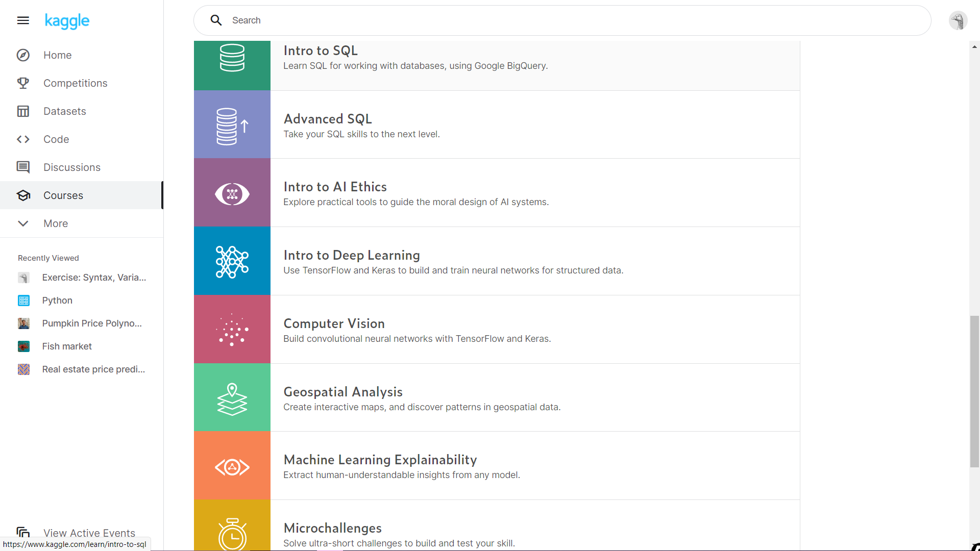Image resolution: width=980 pixels, height=551 pixels.
Task: Click the Machine Learning Explainability icon
Action: (232, 467)
